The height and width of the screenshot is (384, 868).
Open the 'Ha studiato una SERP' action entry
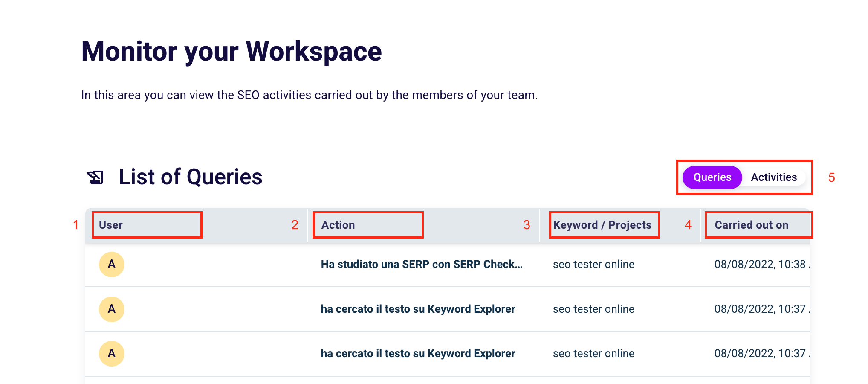421,265
